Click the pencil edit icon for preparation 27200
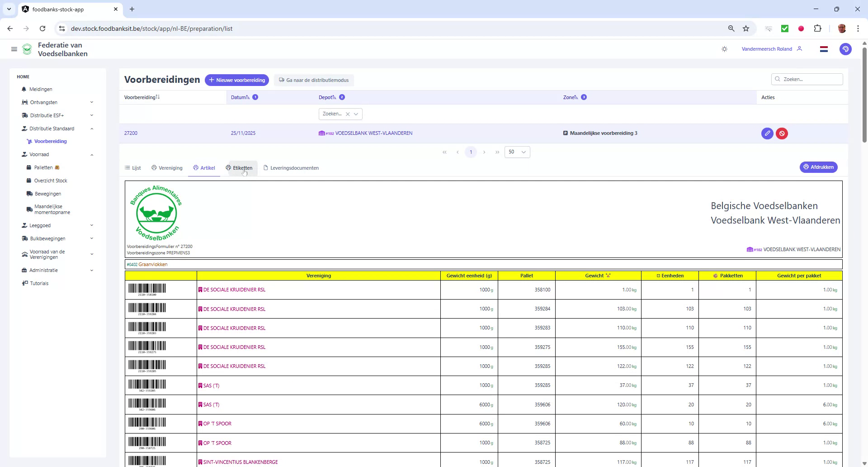Screen dimensions: 868x467 point(767,133)
